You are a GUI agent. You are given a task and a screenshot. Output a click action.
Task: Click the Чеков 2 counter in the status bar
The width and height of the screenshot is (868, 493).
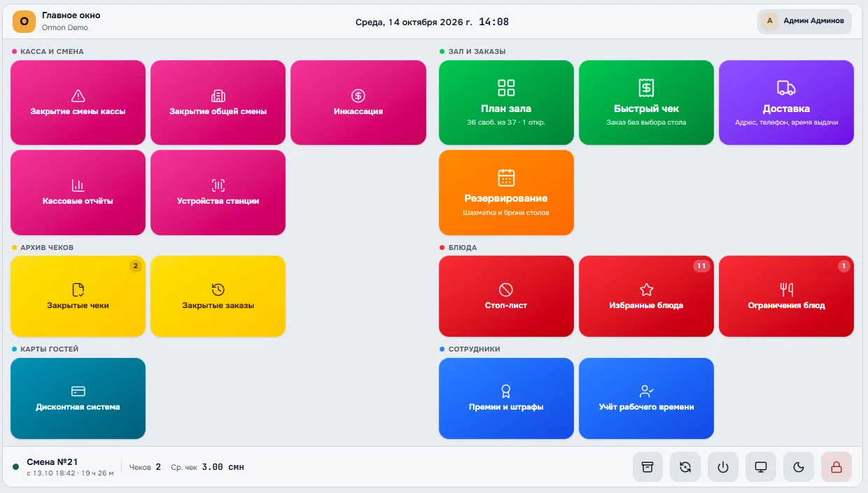(145, 467)
